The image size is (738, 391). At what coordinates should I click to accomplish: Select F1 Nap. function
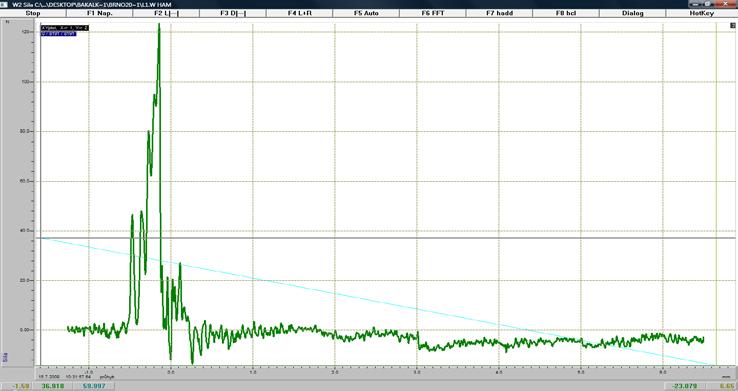tap(100, 13)
